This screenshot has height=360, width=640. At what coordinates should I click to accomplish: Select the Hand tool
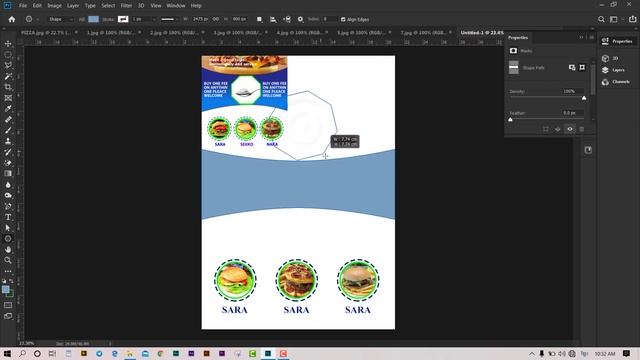[8, 249]
